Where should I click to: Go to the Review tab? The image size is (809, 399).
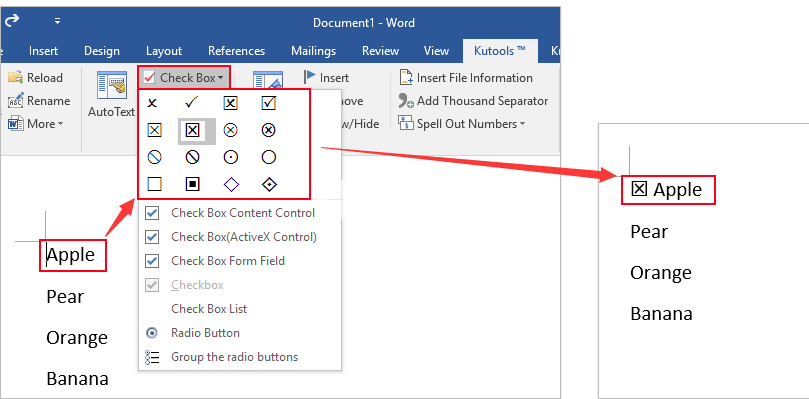pyautogui.click(x=380, y=51)
